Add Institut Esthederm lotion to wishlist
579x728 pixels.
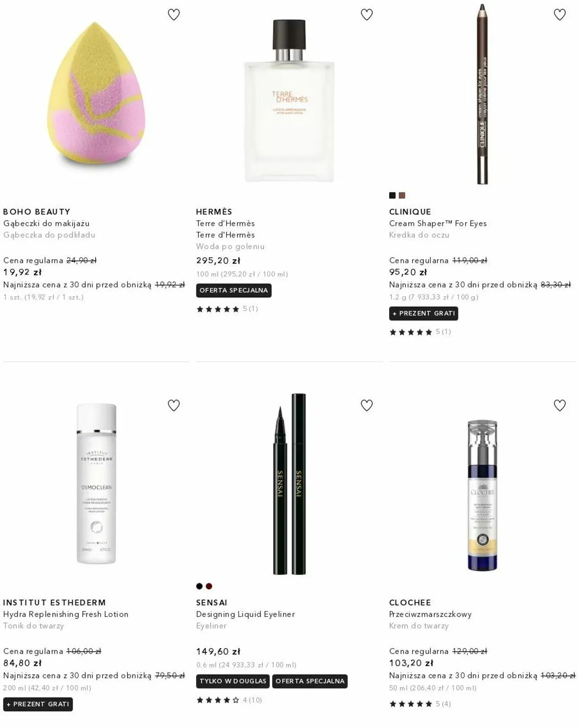(174, 405)
